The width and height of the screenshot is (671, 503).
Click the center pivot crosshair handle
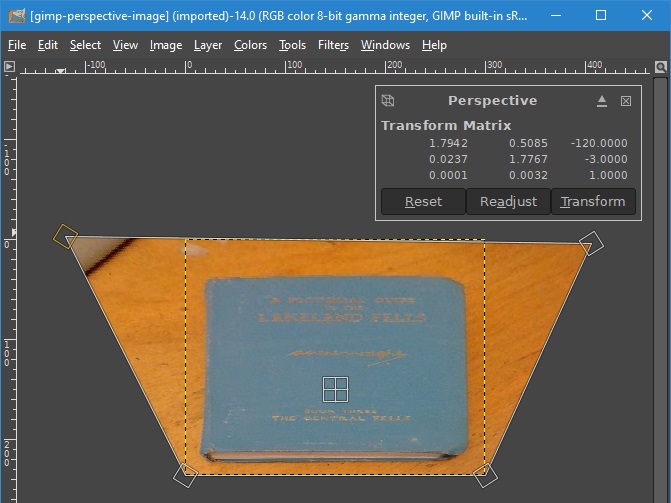click(x=336, y=389)
